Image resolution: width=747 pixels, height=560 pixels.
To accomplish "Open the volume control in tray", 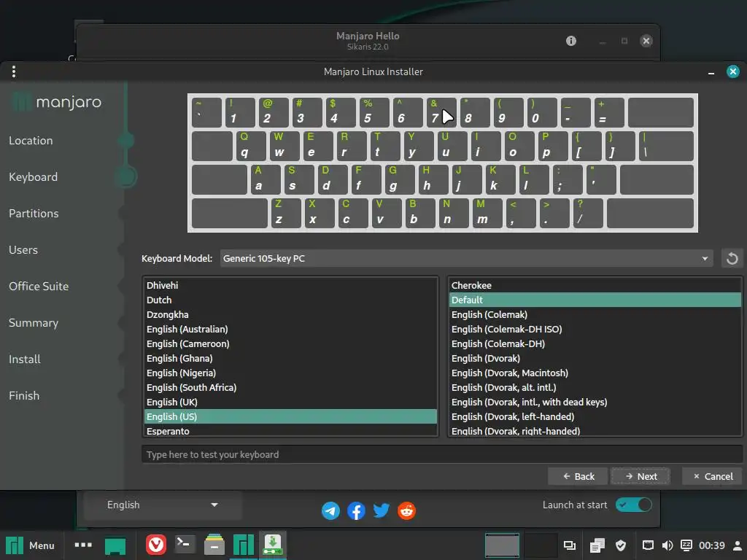I will pyautogui.click(x=667, y=545).
